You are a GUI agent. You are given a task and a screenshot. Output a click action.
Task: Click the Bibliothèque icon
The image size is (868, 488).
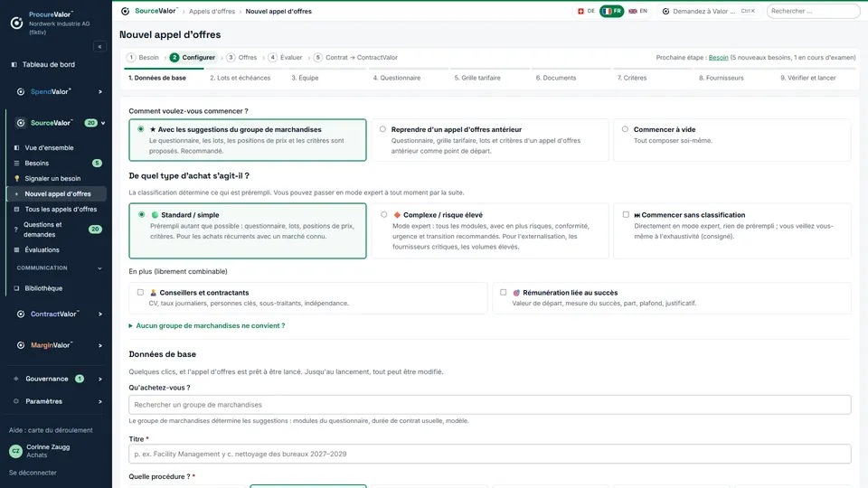tap(16, 288)
